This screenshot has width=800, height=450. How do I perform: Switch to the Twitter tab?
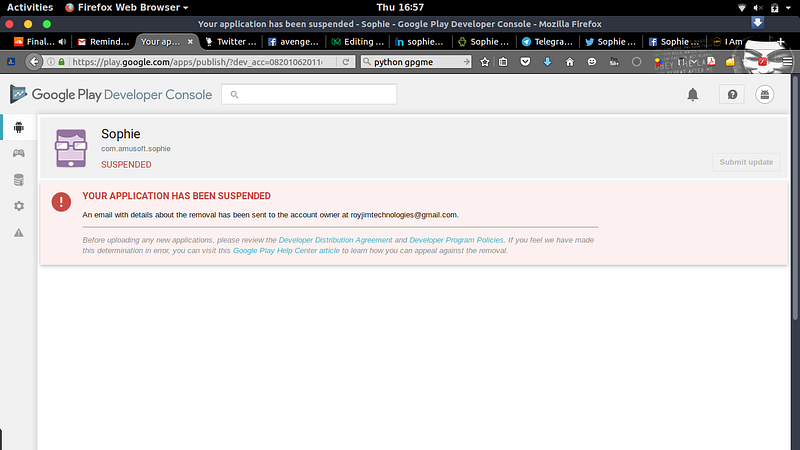pyautogui.click(x=231, y=42)
